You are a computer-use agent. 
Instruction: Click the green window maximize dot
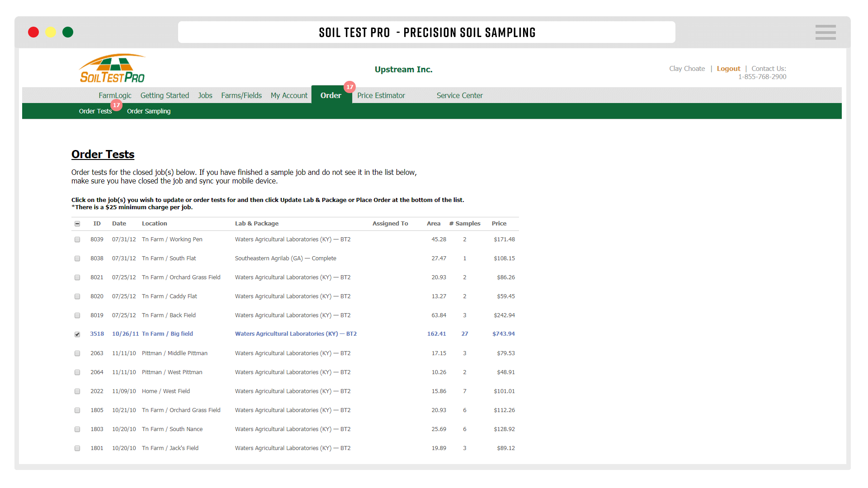pyautogui.click(x=68, y=32)
